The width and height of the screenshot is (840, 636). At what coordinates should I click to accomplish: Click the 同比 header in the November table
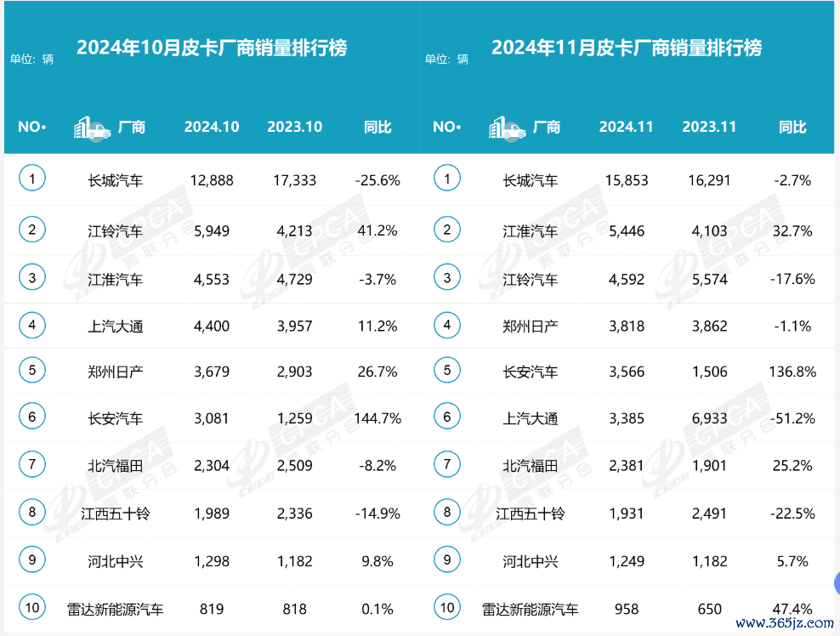pyautogui.click(x=792, y=127)
